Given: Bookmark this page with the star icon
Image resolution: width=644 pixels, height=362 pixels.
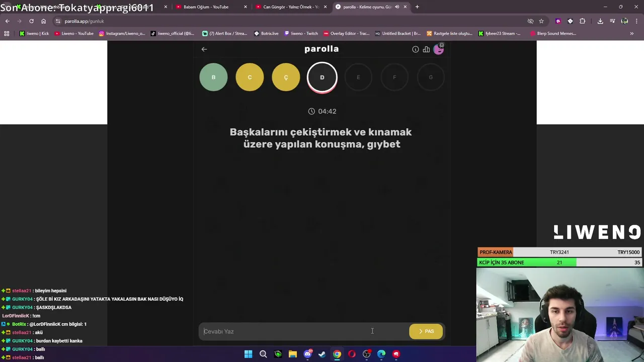Looking at the screenshot, I should (x=541, y=21).
